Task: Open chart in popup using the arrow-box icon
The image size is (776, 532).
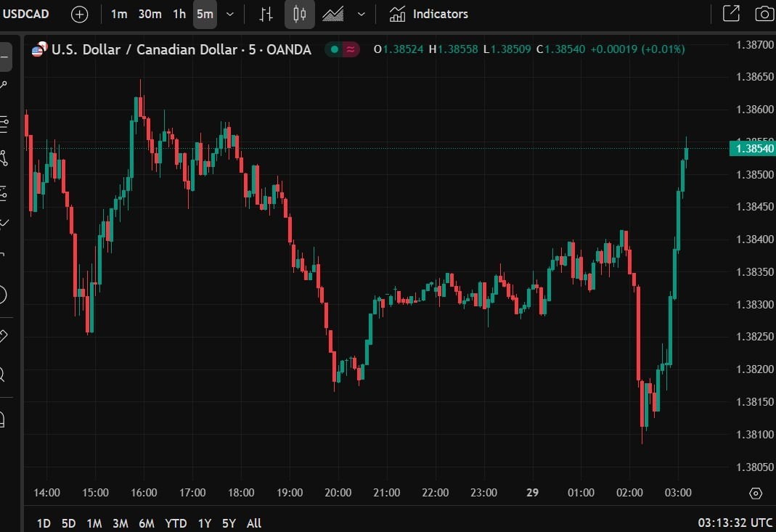Action: 731,13
